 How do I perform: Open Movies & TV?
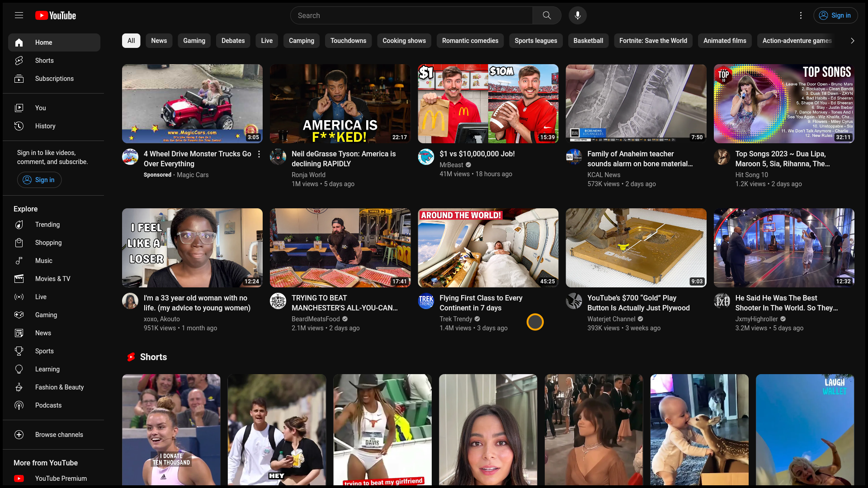[54, 279]
